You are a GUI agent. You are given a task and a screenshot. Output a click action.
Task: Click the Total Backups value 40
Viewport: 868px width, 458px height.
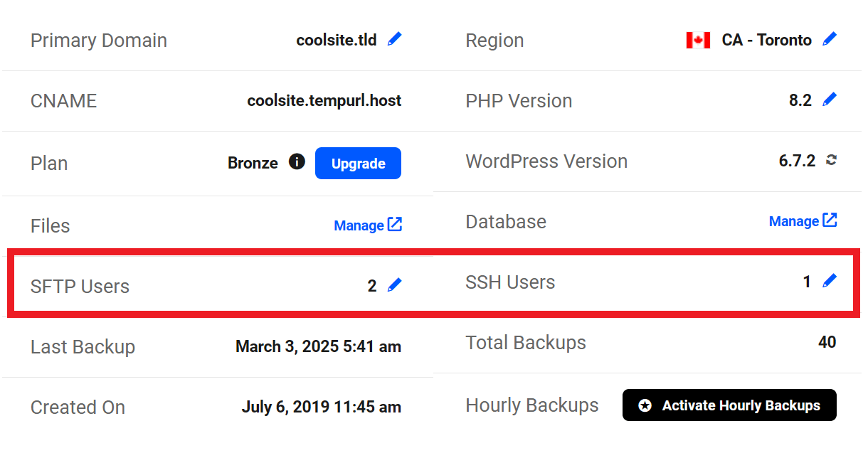(x=827, y=342)
